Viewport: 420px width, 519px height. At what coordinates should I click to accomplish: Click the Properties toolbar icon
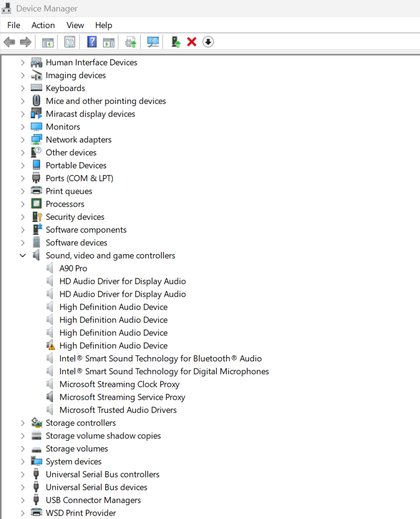[69, 42]
